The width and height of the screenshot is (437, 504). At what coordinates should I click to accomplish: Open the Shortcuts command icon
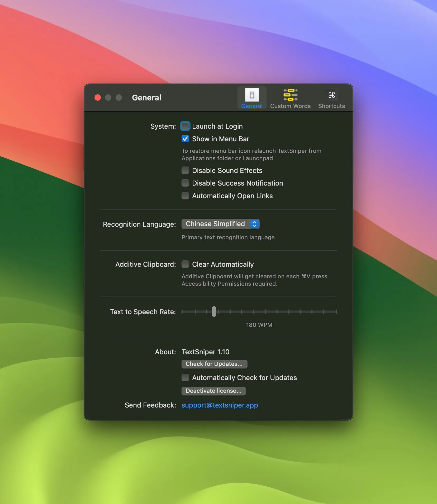coord(331,95)
